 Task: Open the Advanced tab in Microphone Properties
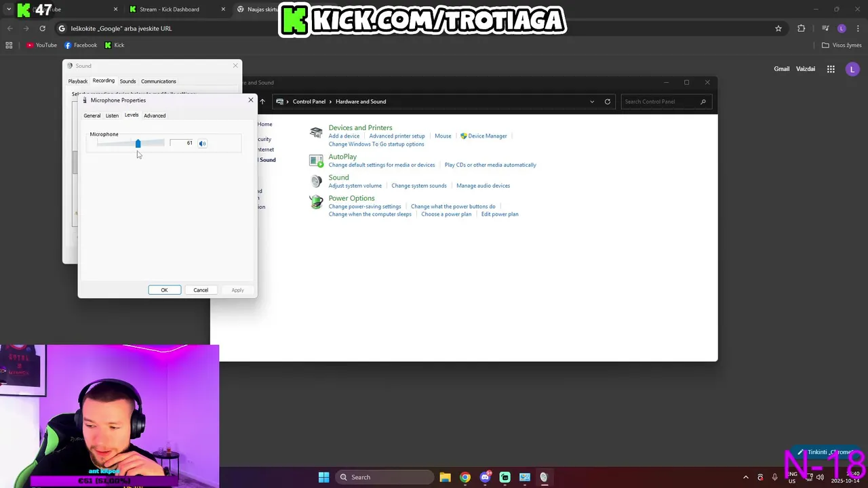155,116
